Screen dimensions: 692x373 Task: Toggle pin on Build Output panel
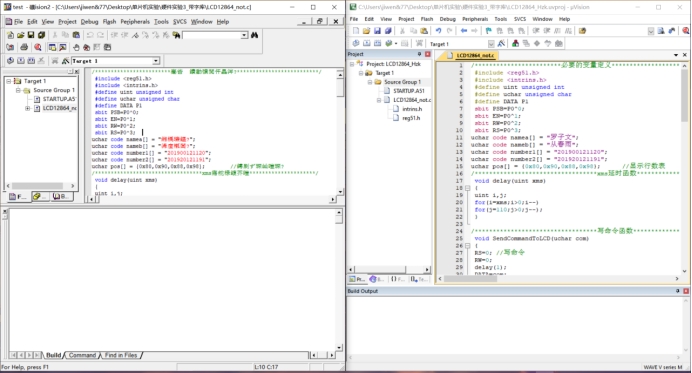678,291
